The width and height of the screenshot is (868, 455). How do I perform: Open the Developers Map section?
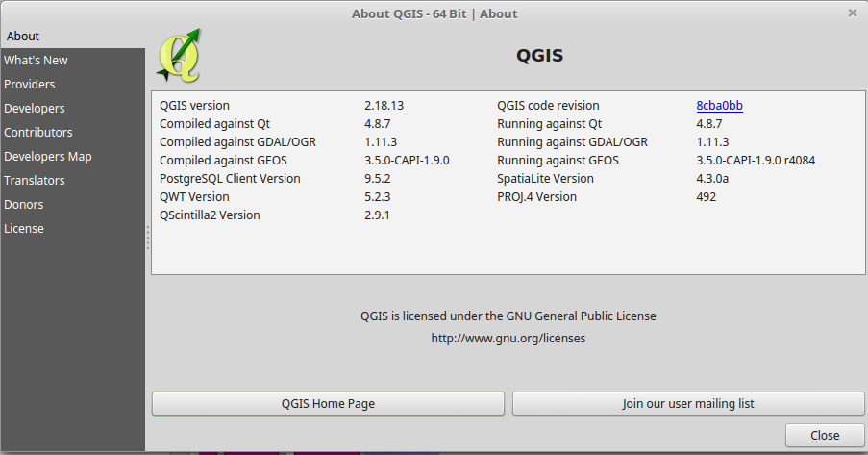72,156
